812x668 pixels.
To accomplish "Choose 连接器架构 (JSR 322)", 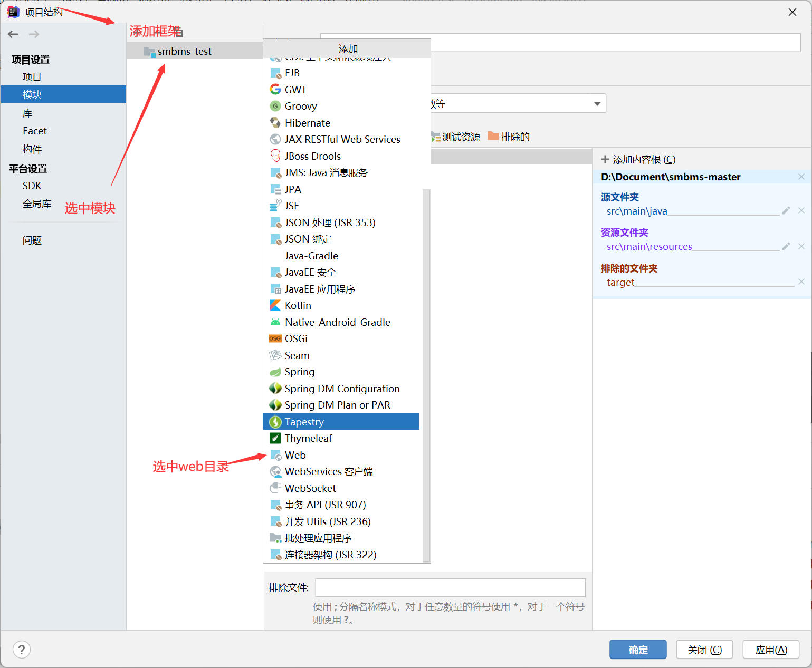I will pos(341,555).
